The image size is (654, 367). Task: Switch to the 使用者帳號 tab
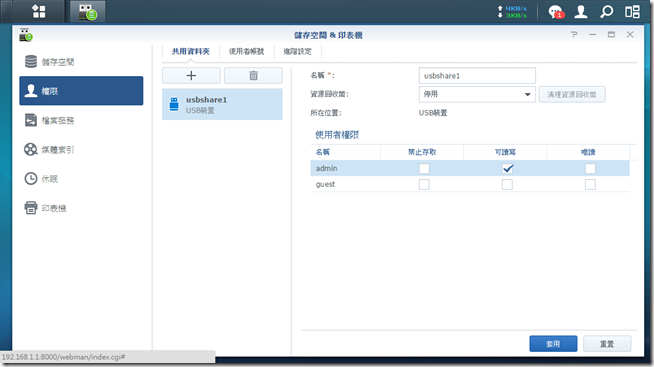coord(247,51)
